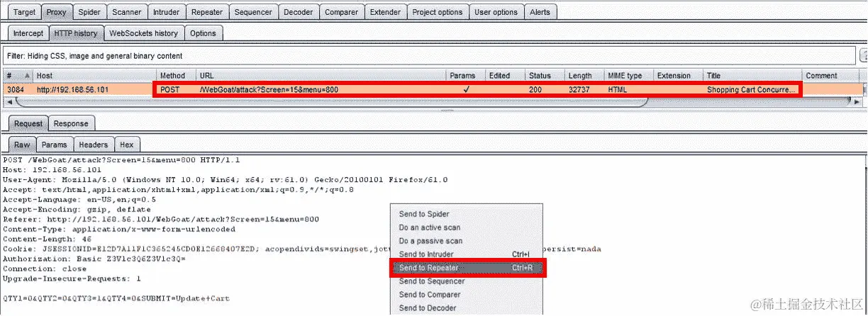
Task: Sort by the Title column header
Action: point(753,76)
